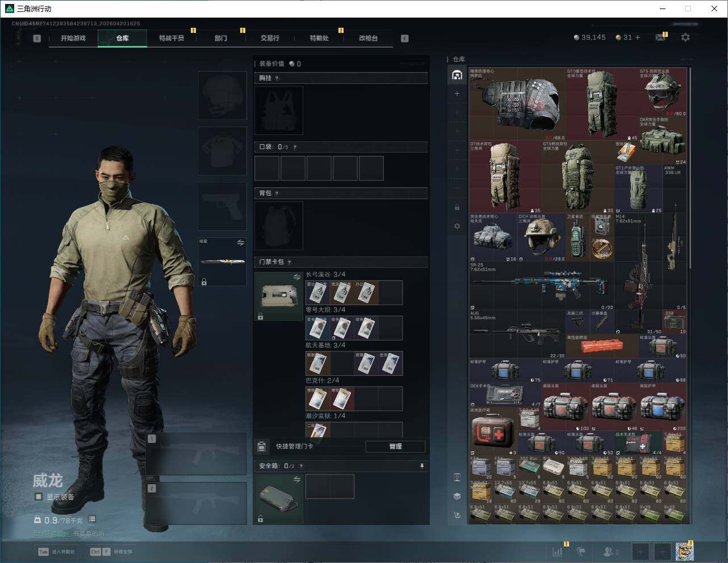Select the stash home page icon

[x=457, y=75]
